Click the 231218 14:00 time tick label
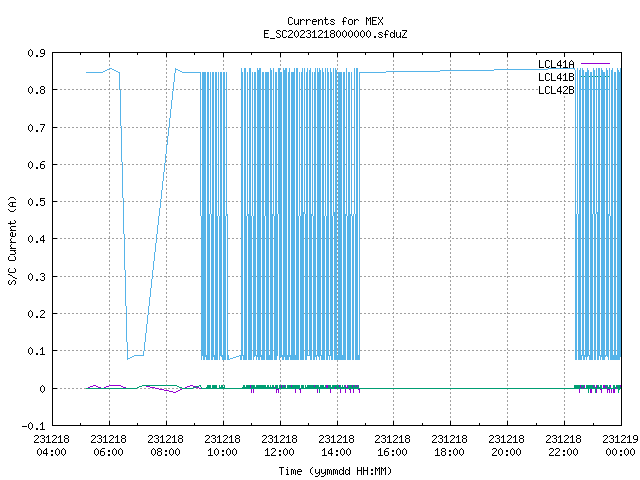Viewport: 640px width, 480px height. tap(336, 446)
